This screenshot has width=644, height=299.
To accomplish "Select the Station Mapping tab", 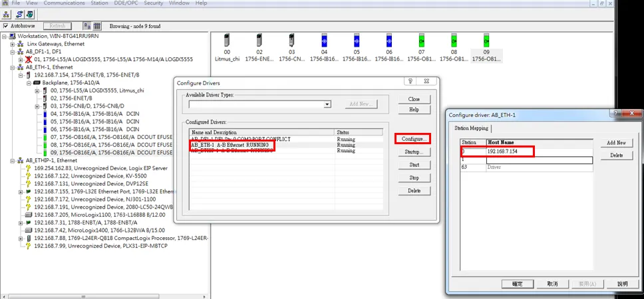I will coord(471,128).
